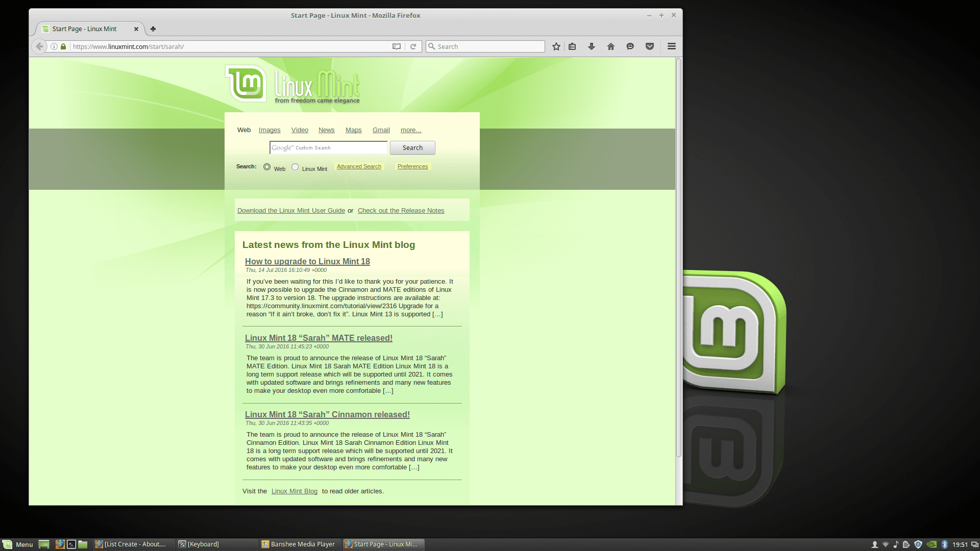Open the Images search tab
980x551 pixels.
tap(268, 129)
